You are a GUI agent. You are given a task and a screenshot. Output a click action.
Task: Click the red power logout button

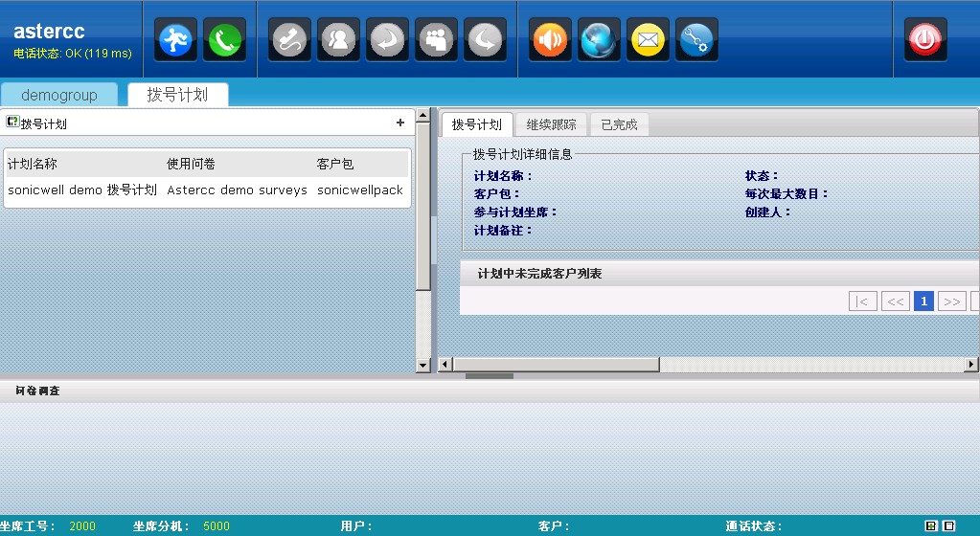(925, 40)
